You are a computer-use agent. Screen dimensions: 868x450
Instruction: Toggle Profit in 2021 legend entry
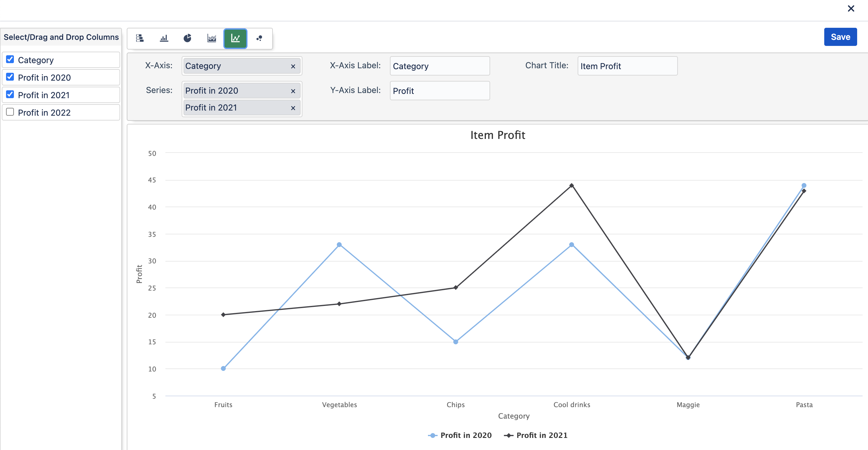(x=536, y=435)
